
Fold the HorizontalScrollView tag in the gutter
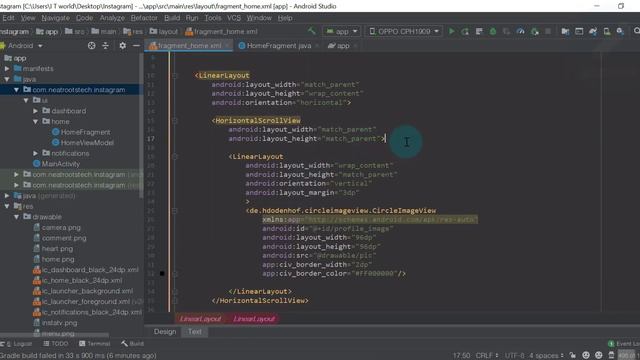coord(175,120)
